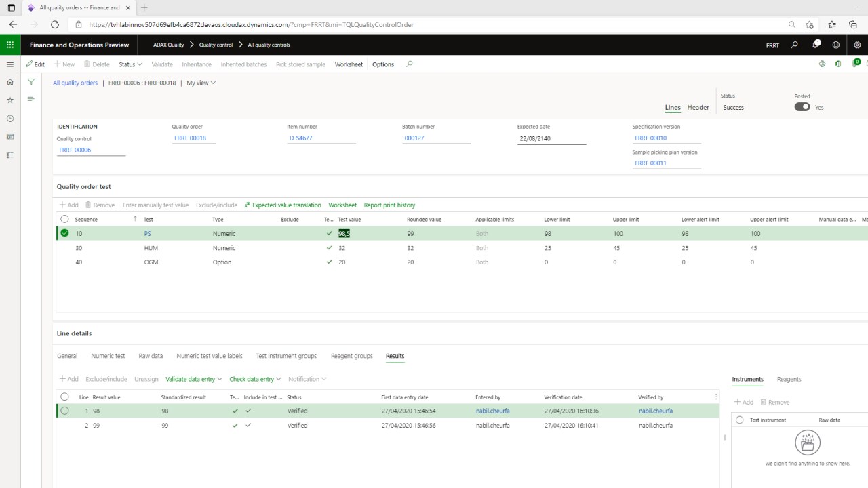Screen dimensions: 868x488
Task: Open Results grid column options dots
Action: tap(716, 397)
